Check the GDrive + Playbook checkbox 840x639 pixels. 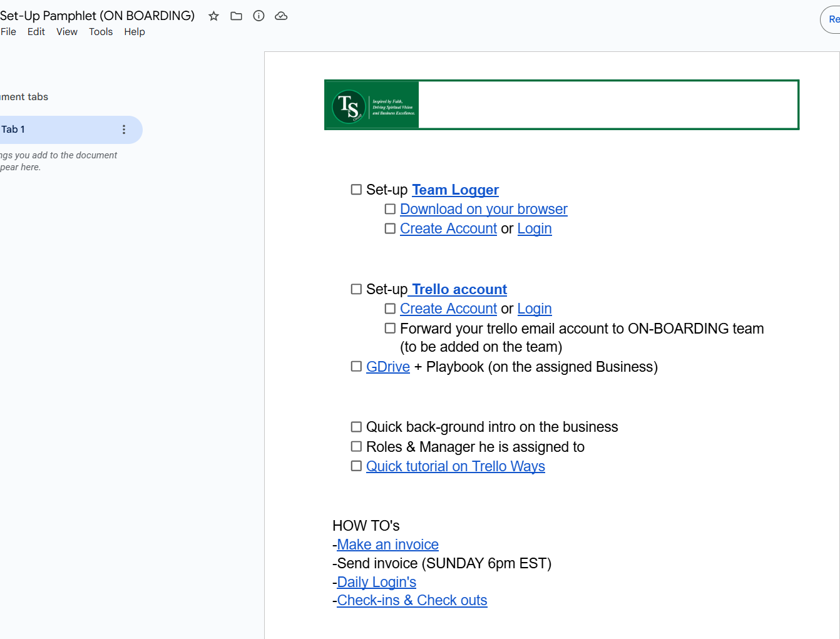356,366
